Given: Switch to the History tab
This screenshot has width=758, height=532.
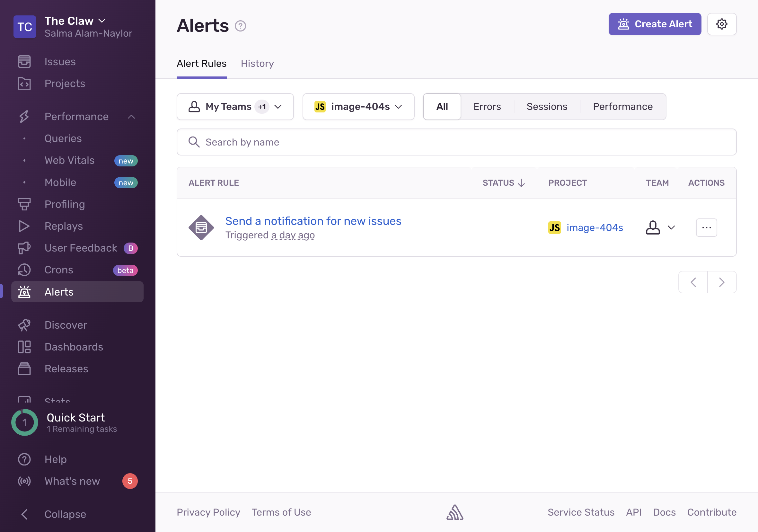Looking at the screenshot, I should [257, 63].
